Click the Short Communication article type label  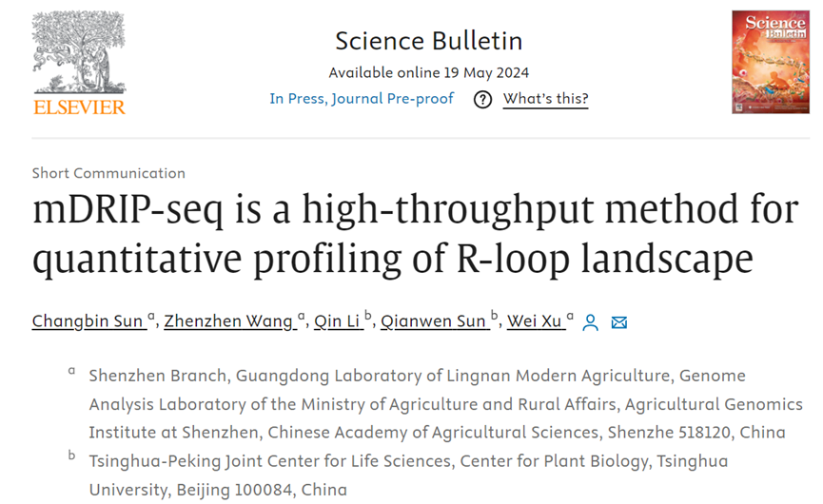click(x=108, y=173)
